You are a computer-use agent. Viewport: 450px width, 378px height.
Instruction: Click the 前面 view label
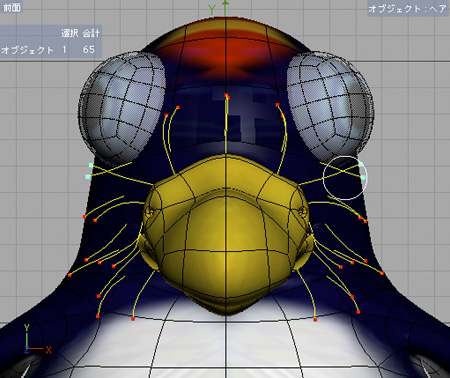coord(12,8)
